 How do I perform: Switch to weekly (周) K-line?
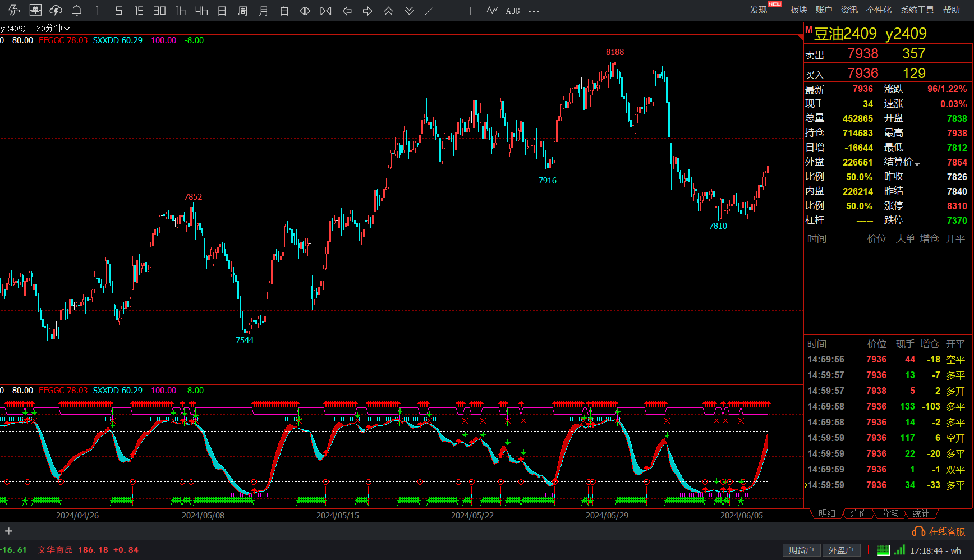242,10
